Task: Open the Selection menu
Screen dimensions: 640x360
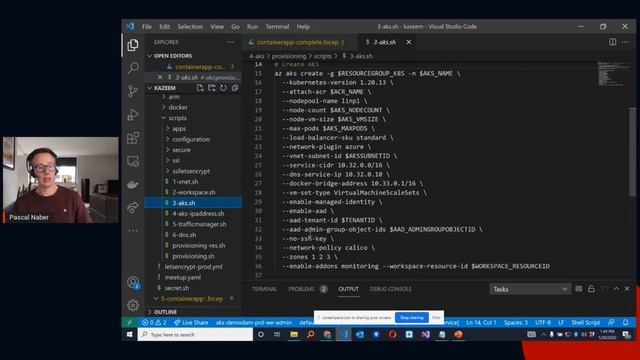Action: [190, 27]
